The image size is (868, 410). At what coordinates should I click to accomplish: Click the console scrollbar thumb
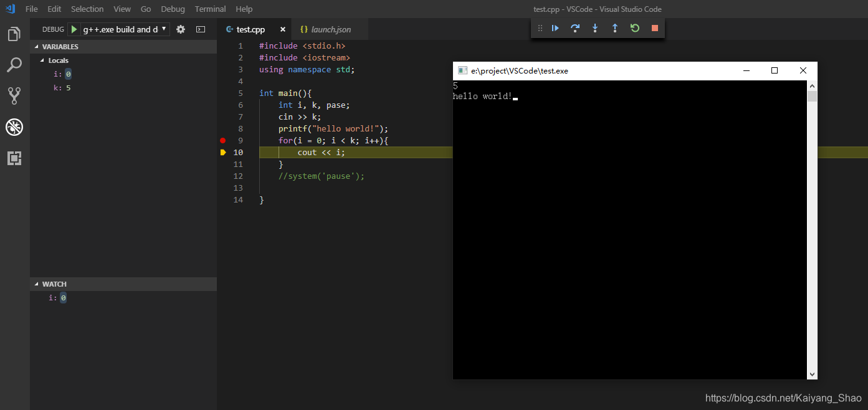click(812, 97)
